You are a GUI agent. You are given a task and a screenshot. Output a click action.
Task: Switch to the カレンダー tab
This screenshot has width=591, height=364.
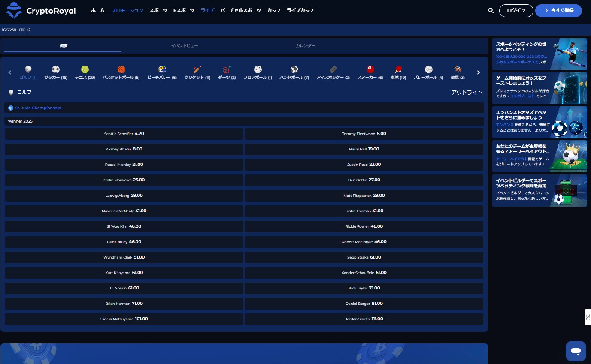[x=305, y=45]
